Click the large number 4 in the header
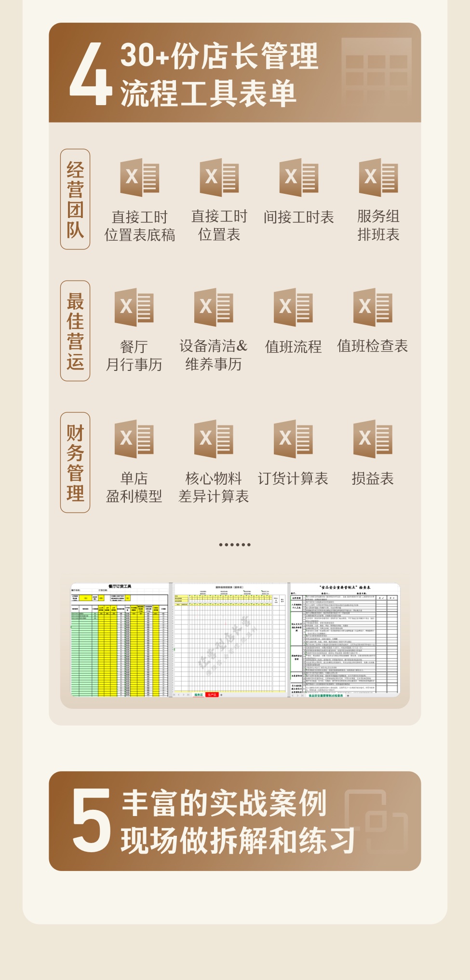 [x=91, y=74]
